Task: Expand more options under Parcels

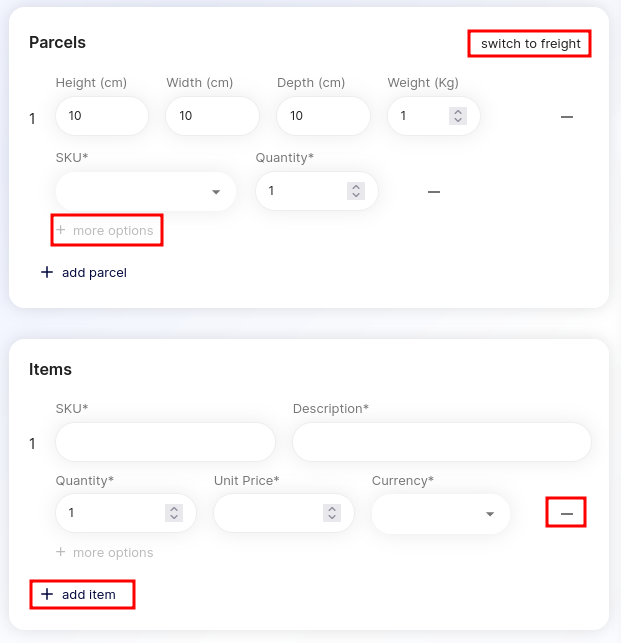Action: coord(105,230)
